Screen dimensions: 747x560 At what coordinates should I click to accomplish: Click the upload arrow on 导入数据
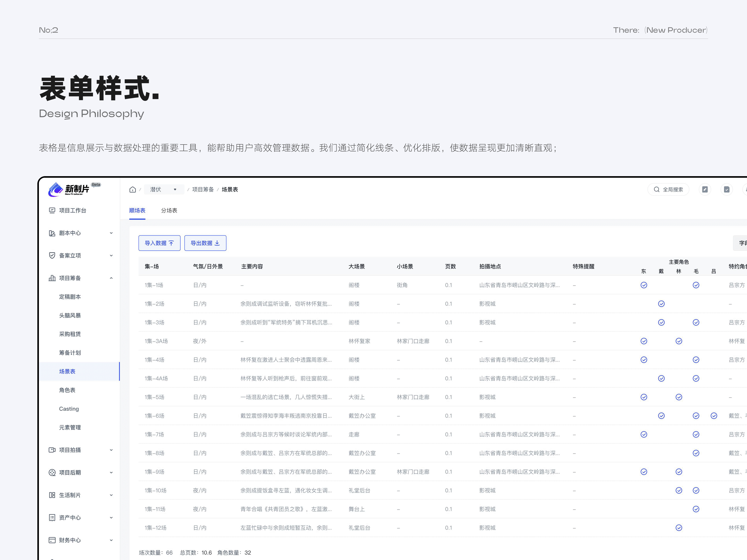(x=171, y=243)
